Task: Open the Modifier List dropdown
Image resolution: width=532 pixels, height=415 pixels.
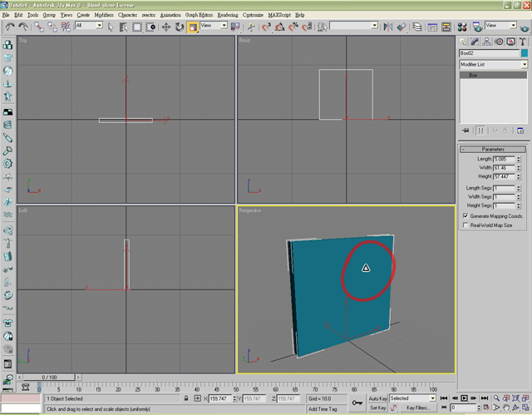Action: 493,65
